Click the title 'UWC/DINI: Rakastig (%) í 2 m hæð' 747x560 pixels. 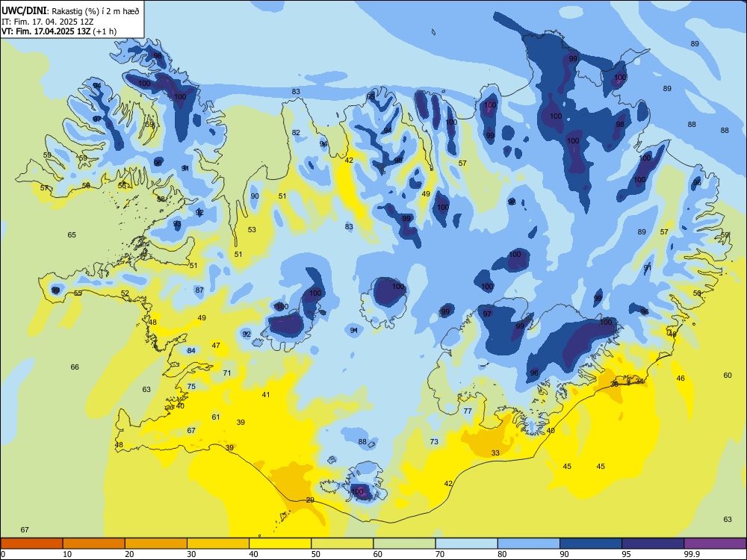70,11
